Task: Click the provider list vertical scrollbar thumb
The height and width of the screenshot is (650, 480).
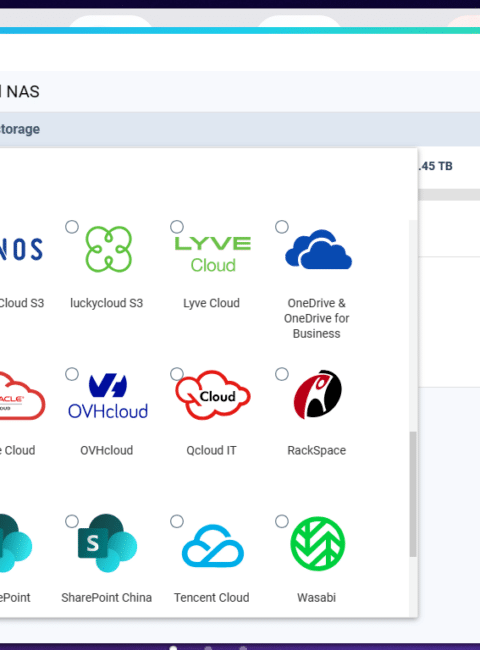Action: click(413, 494)
